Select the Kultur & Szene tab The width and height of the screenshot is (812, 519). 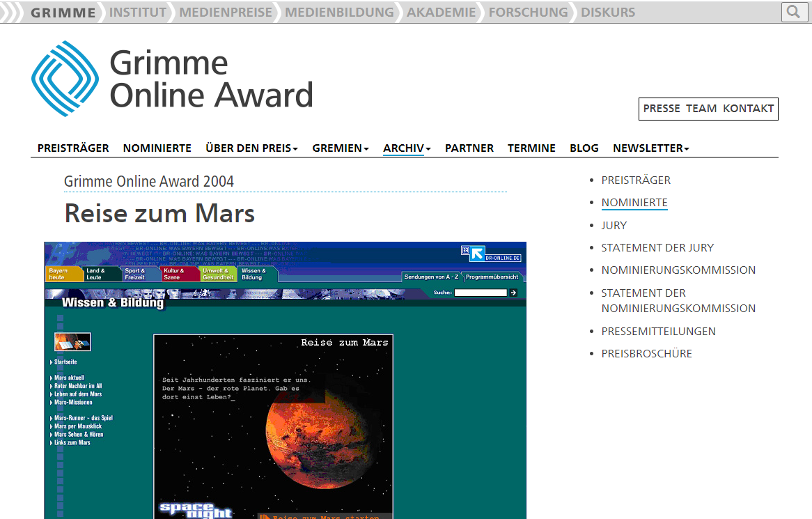coord(180,274)
